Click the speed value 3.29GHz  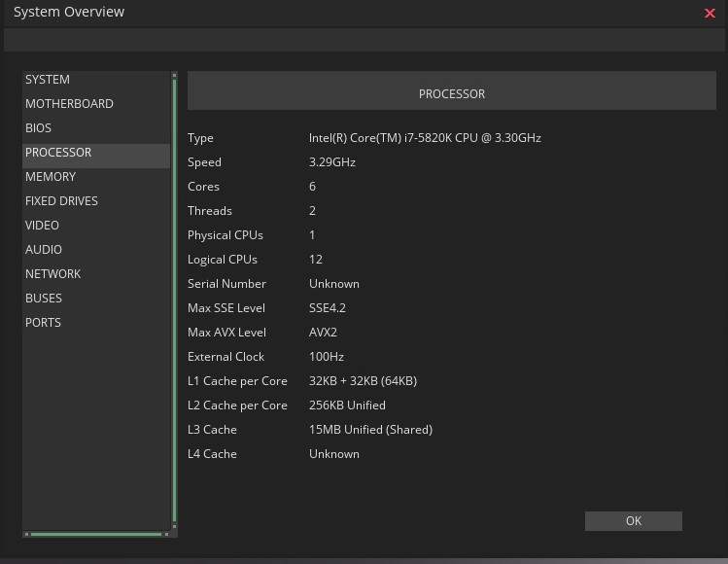[332, 162]
